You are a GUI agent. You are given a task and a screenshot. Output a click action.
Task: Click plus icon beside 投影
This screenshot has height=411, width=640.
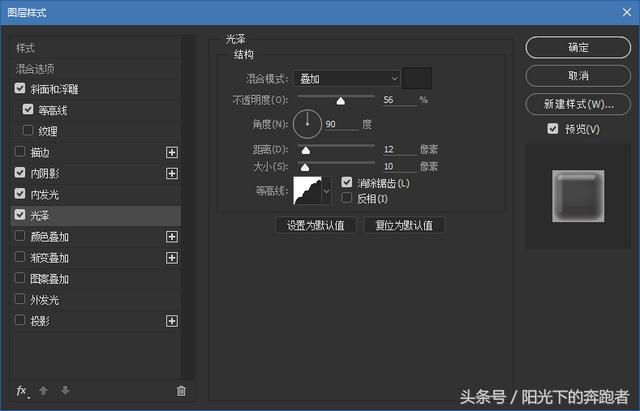[x=172, y=321]
